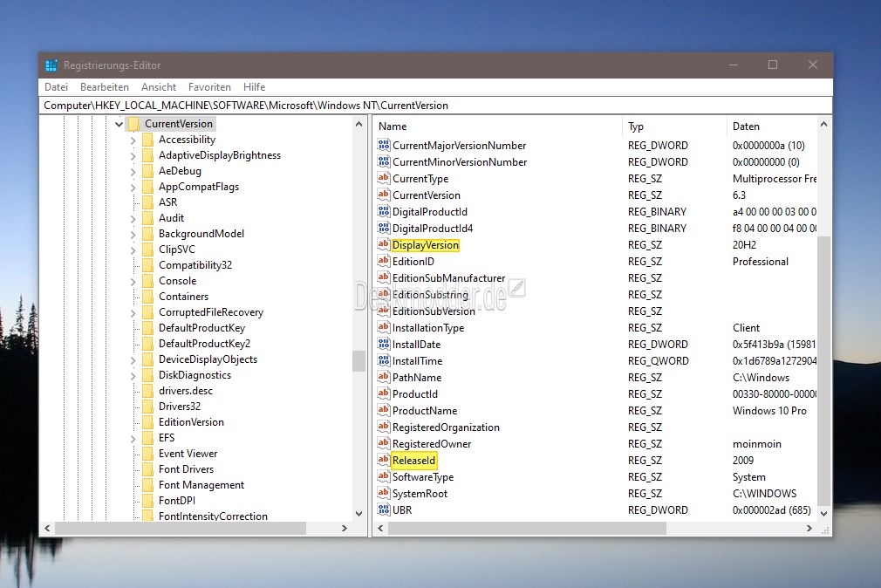Click the folder icon next to ClipSVC
The image size is (881, 588).
pyautogui.click(x=147, y=249)
